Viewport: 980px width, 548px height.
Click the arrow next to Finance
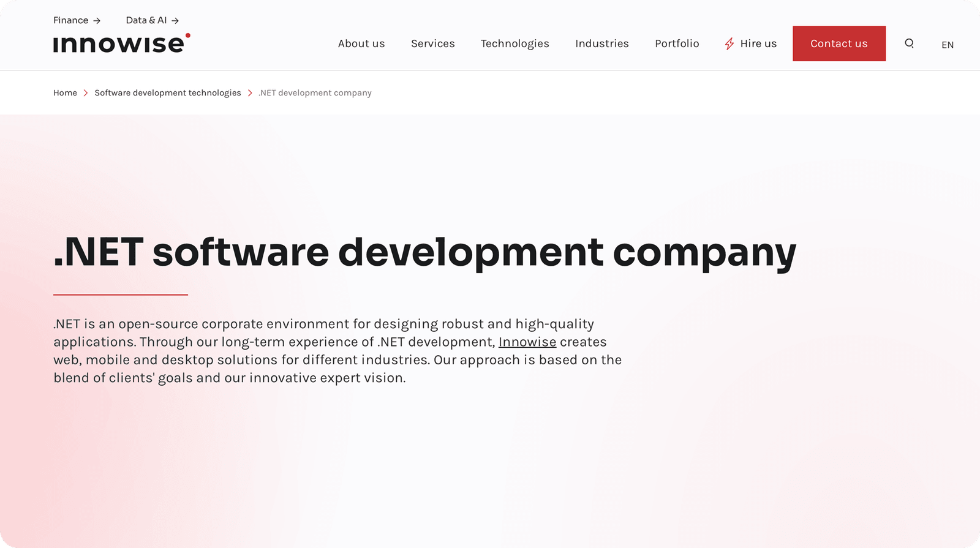tap(97, 21)
